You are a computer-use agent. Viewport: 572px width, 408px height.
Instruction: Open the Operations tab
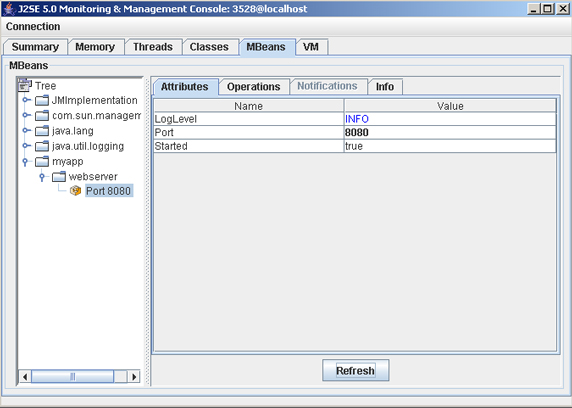click(x=254, y=87)
